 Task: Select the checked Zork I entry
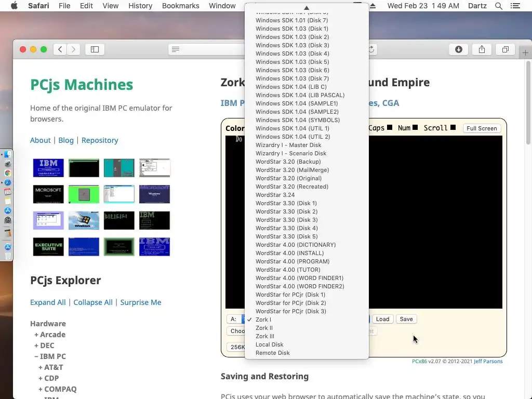[x=307, y=320]
